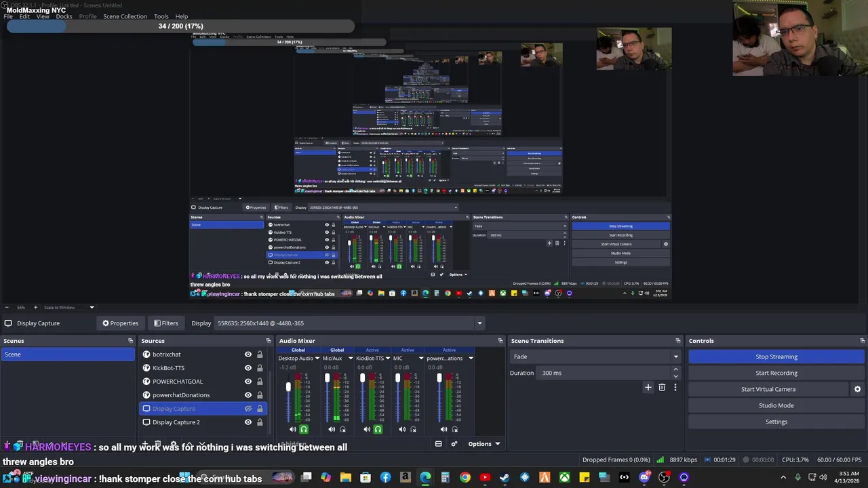Hide the POWERCHATGOAL source
Image resolution: width=868 pixels, height=488 pixels.
tap(248, 382)
